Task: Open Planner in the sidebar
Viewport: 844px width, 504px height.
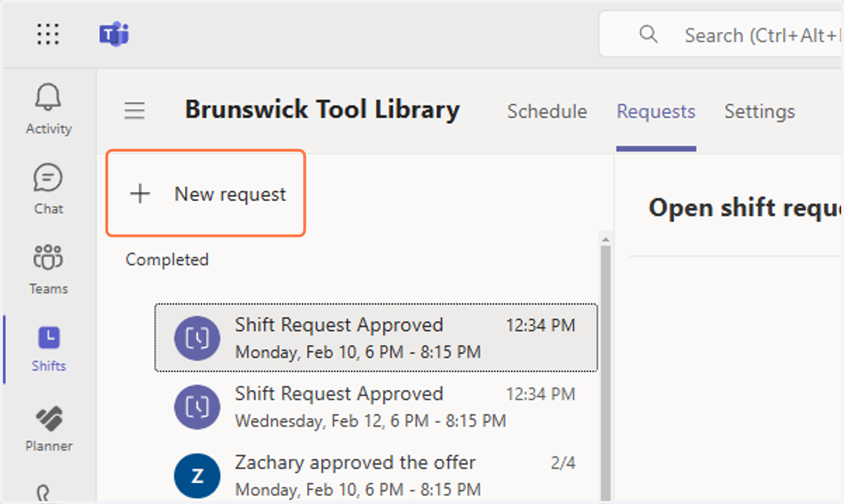Action: [49, 429]
